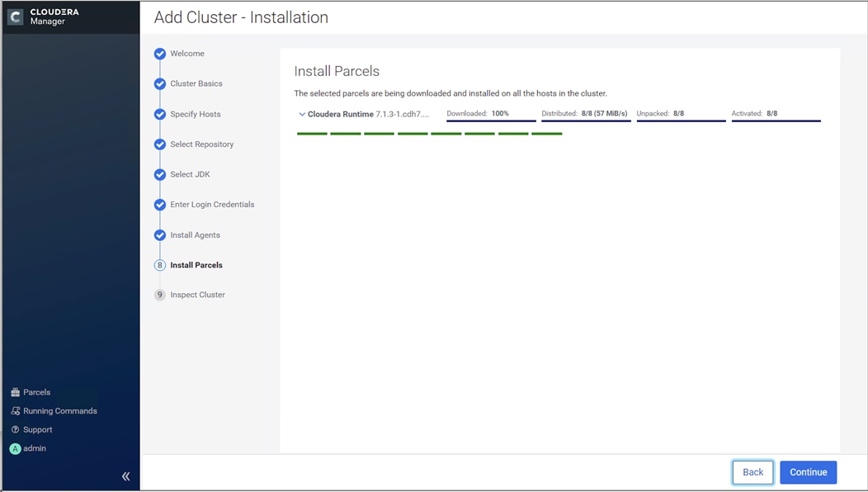Click the Cluster Basics step checkmark icon
This screenshot has width=868, height=492.
coord(160,83)
